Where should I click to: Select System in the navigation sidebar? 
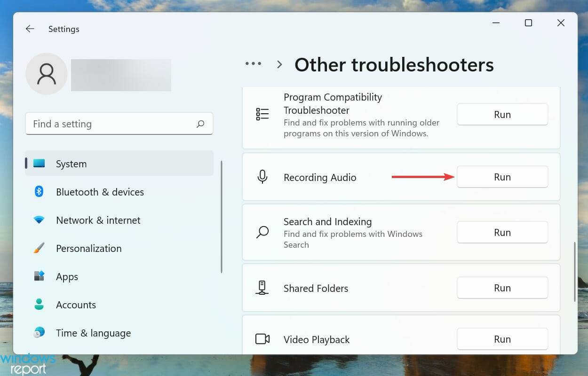pyautogui.click(x=71, y=164)
